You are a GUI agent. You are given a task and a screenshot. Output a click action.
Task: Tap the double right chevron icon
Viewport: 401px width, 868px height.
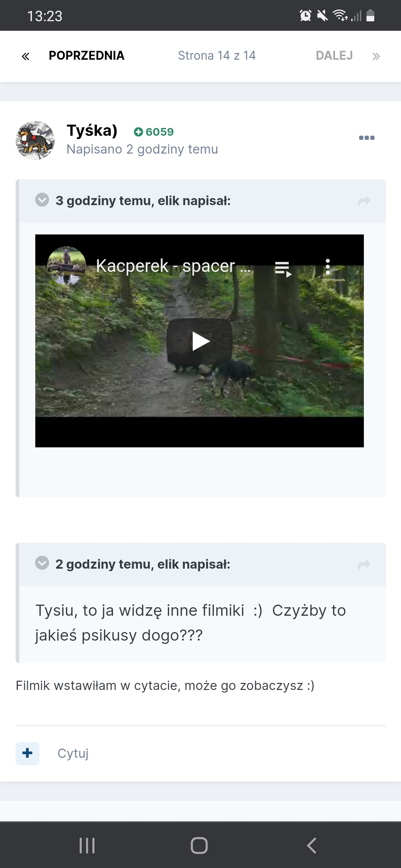coord(376,56)
